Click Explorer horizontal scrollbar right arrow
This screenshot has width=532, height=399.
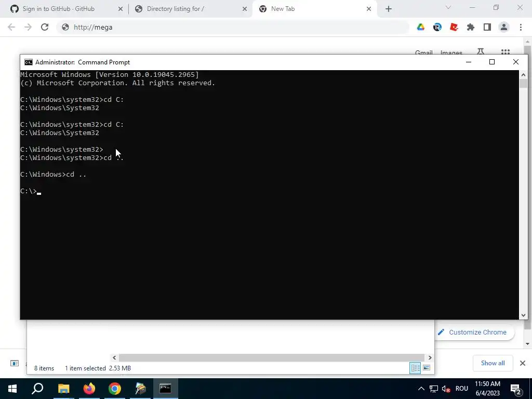pos(430,357)
